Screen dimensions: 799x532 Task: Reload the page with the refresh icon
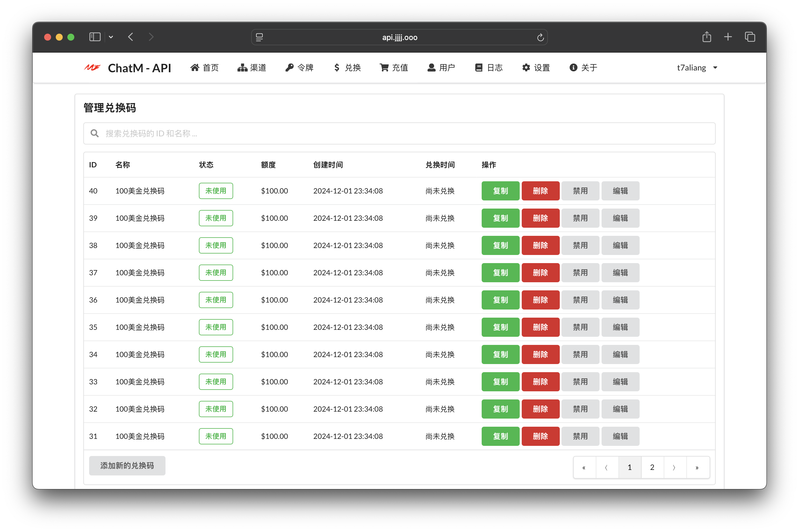click(540, 37)
